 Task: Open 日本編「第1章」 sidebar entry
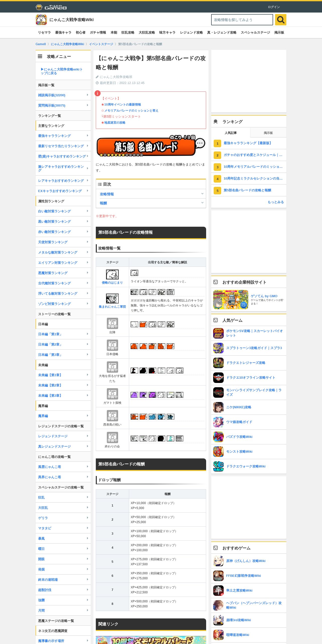tap(63, 334)
